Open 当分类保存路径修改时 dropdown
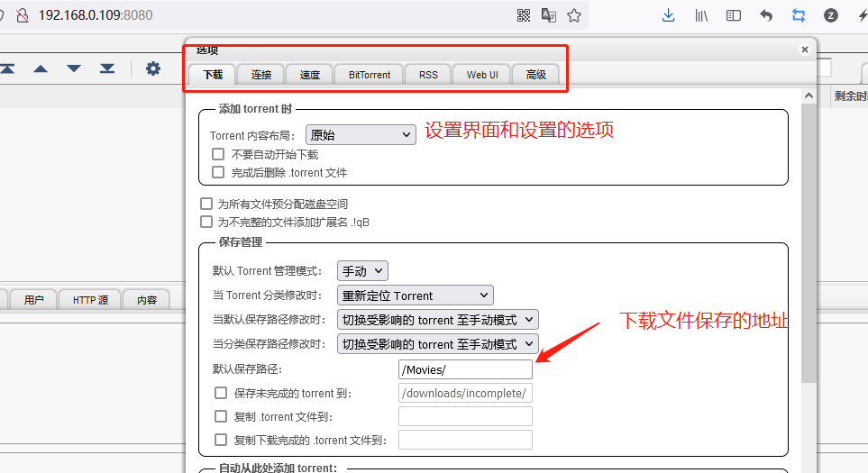868x473 pixels. (437, 344)
